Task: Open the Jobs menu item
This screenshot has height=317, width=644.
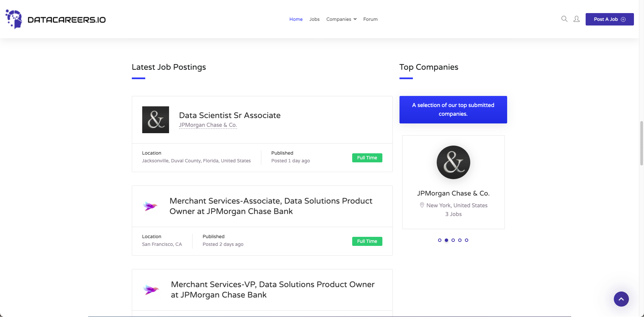Action: [314, 19]
